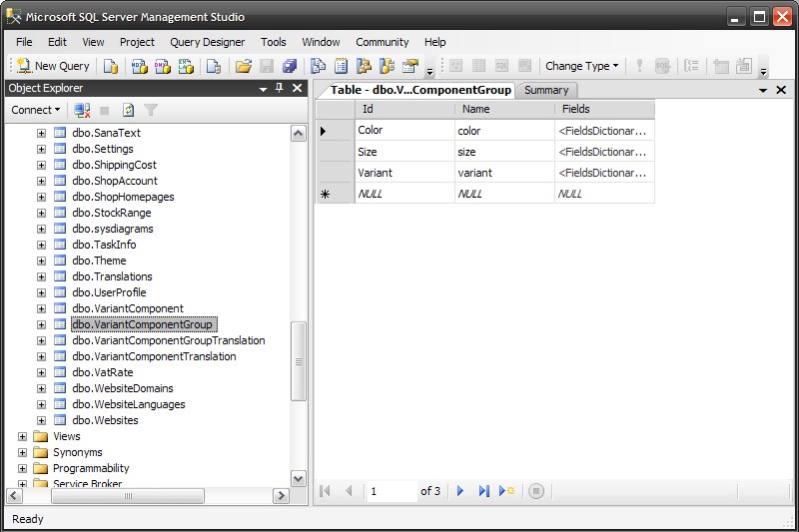Click the Move Last record button
This screenshot has height=532, width=799.
pos(483,491)
